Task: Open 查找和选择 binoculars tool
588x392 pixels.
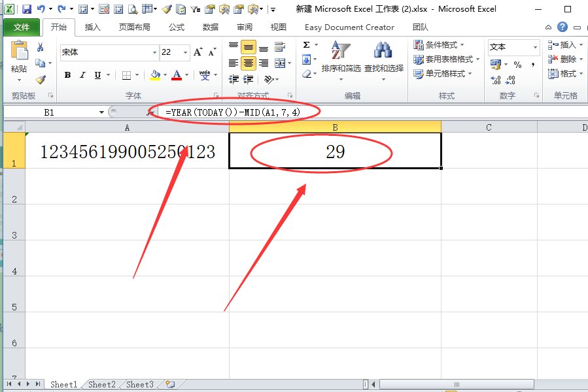Action: [x=383, y=59]
